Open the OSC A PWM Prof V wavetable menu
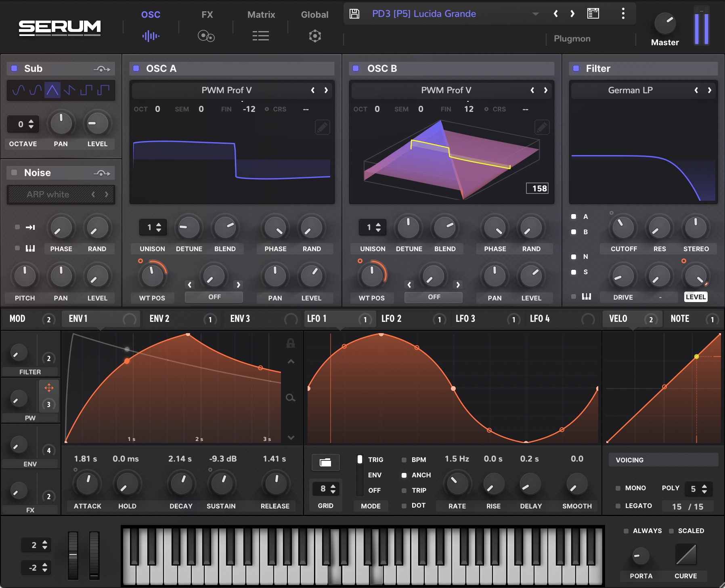The width and height of the screenshot is (725, 588). click(226, 90)
